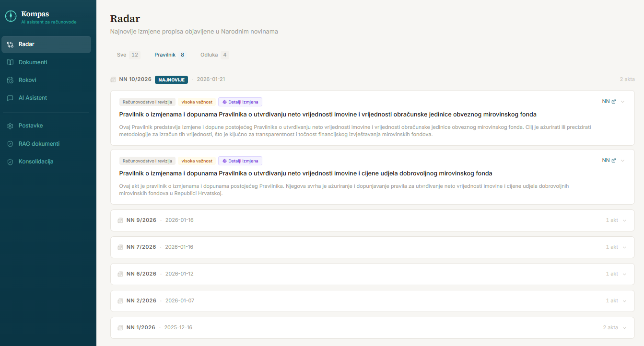
Task: Collapse the obveznog mirovinskog fonda card chevron
Action: point(622,102)
